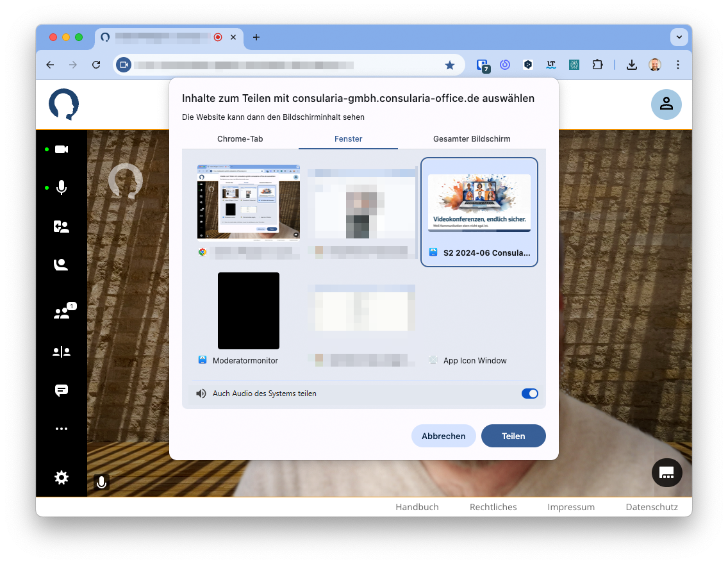The height and width of the screenshot is (564, 728).
Task: Open participants list with badge
Action: pos(62,313)
